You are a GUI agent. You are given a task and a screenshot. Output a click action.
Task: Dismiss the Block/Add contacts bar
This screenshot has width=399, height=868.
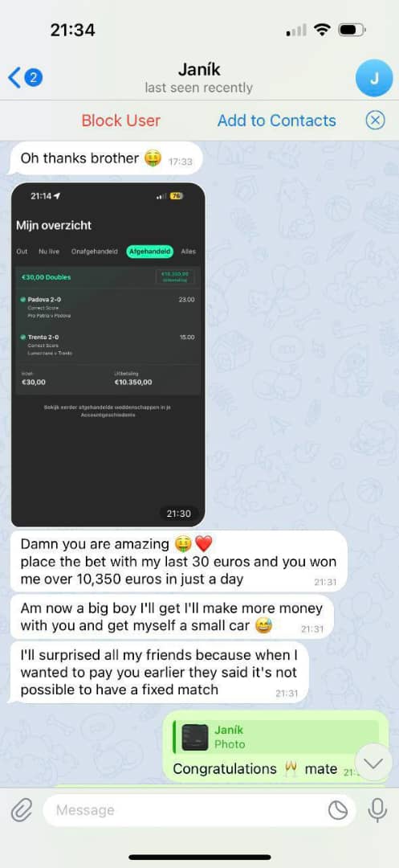click(x=375, y=120)
